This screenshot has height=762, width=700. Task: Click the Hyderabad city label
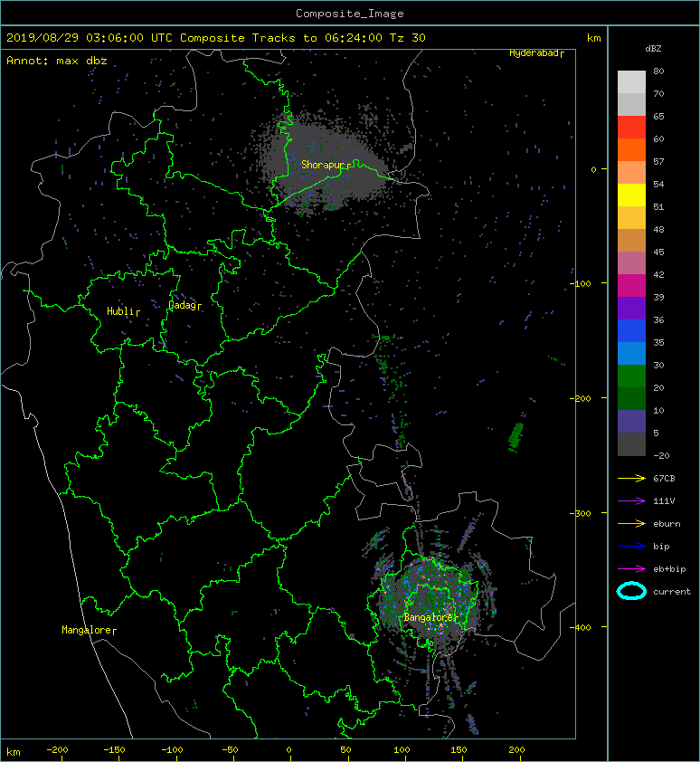point(534,53)
